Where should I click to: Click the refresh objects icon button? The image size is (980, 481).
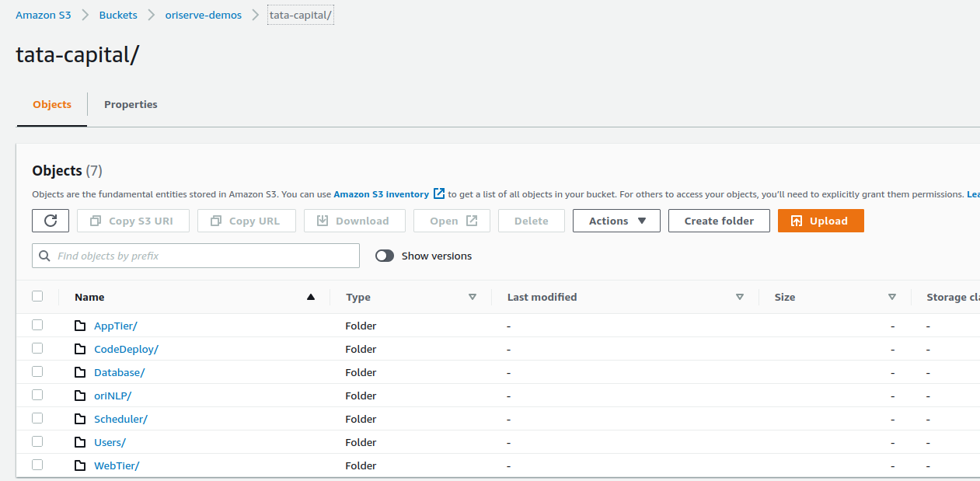pos(51,221)
